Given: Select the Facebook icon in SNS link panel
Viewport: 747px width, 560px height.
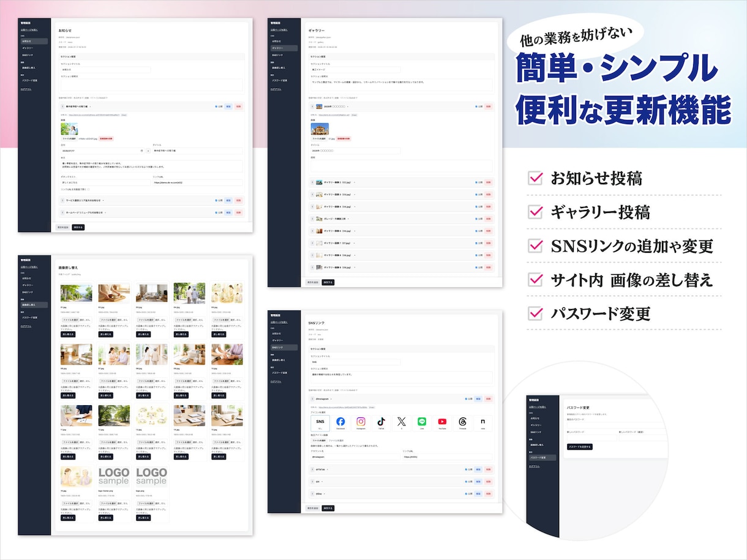Looking at the screenshot, I should [341, 424].
